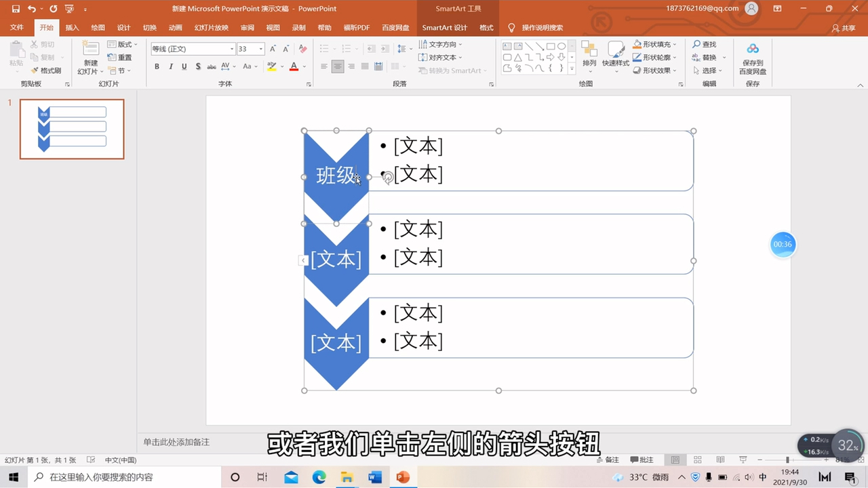Select the slide 1 thumbnail
The image size is (868, 488).
tap(71, 129)
